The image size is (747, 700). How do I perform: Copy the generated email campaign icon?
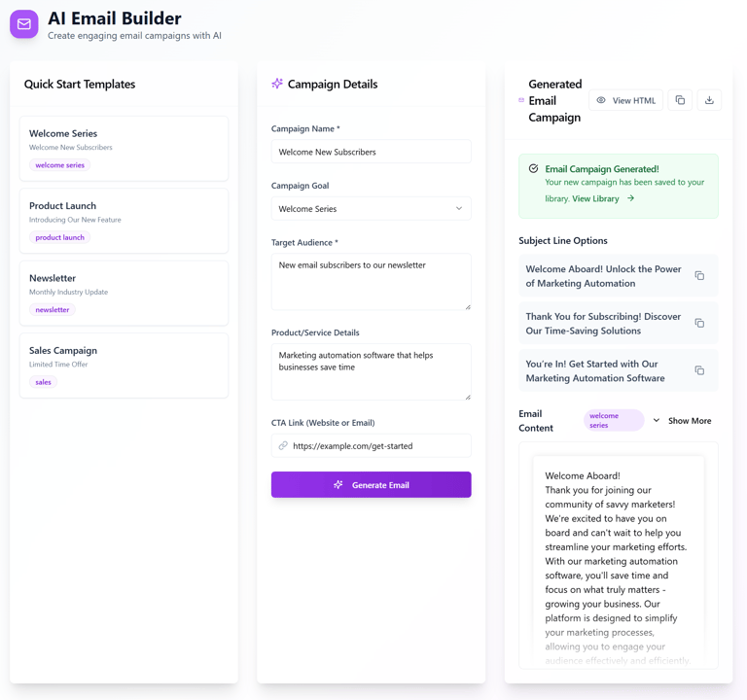point(680,100)
